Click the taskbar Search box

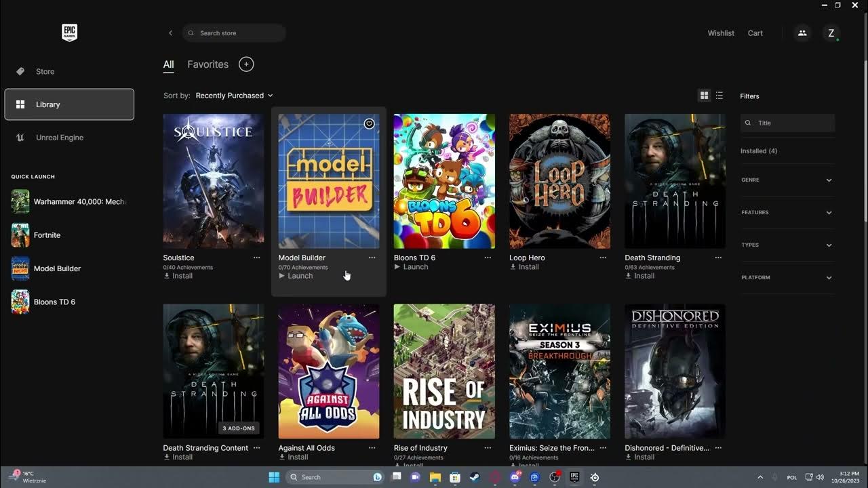click(334, 477)
